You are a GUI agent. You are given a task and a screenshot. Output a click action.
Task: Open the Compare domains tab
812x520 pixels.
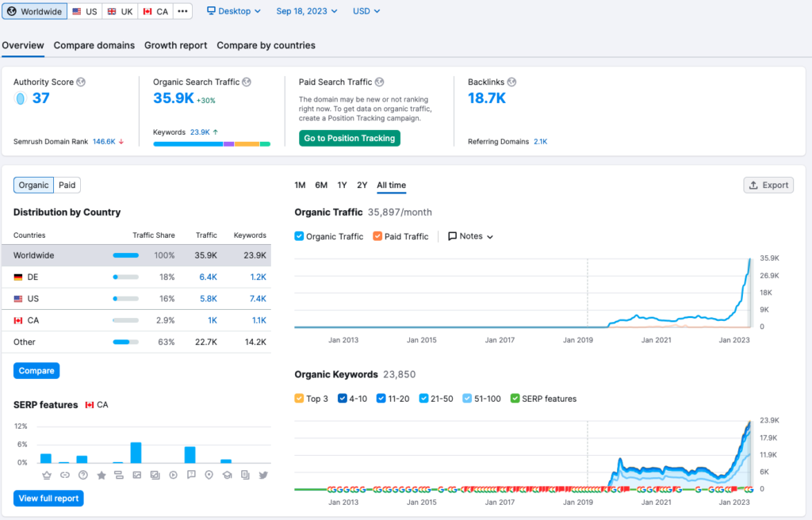point(94,45)
